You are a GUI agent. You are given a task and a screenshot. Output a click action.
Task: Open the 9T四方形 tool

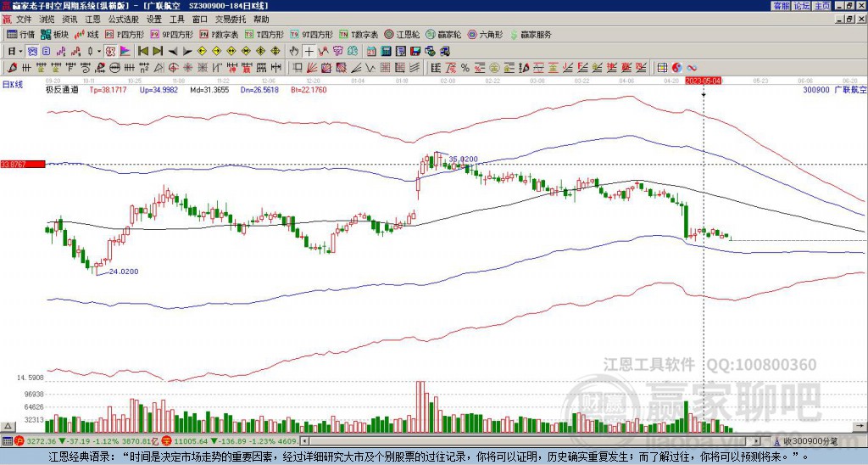click(312, 34)
